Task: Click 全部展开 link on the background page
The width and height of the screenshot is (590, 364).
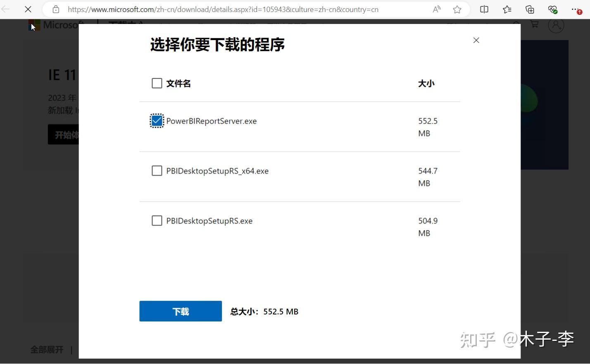Action: (47, 350)
